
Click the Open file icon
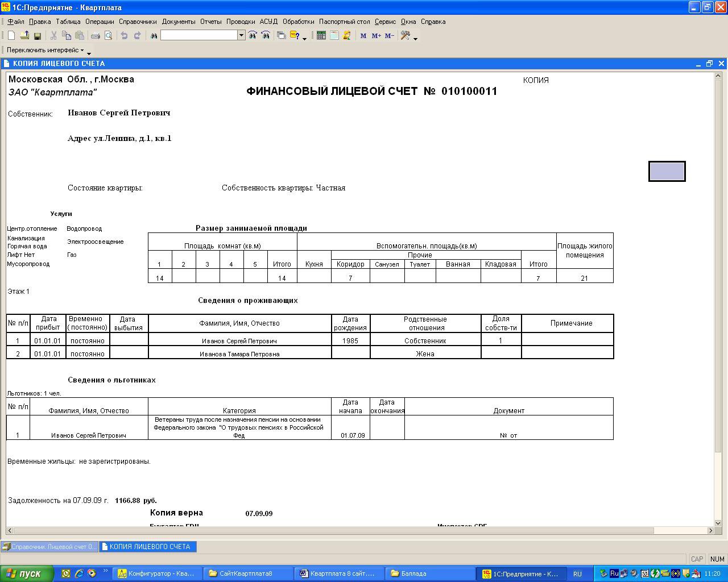24,36
